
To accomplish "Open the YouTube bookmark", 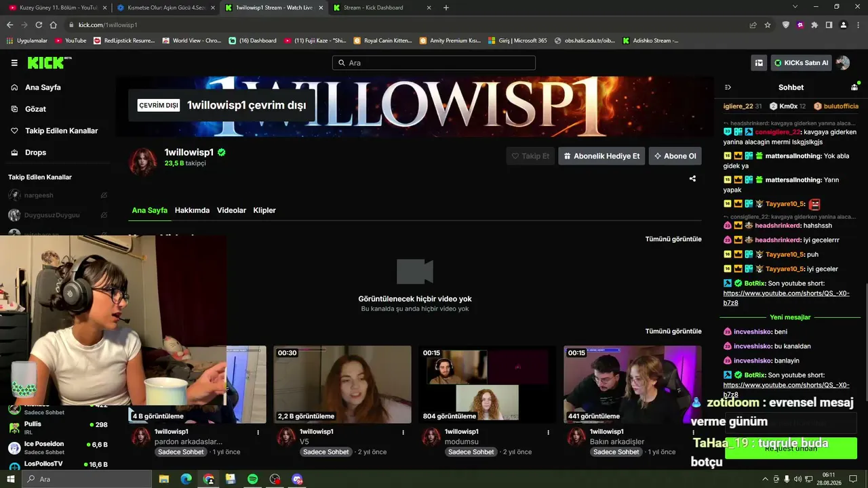I will click(71, 41).
